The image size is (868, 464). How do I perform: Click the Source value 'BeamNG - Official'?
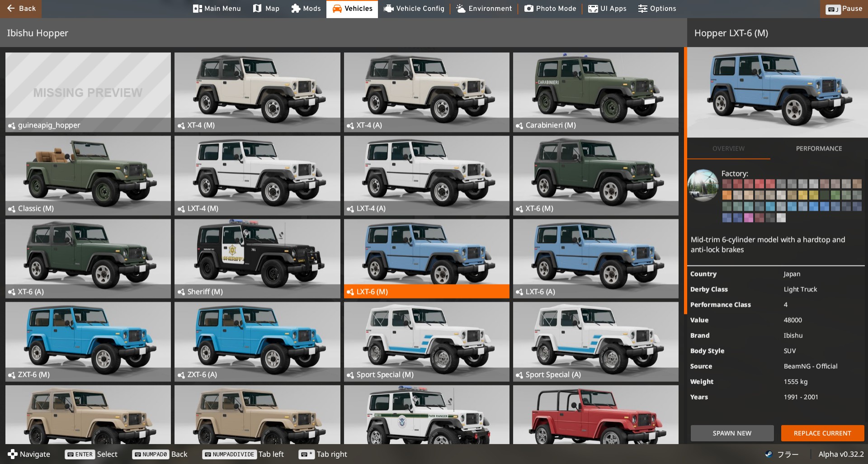(x=811, y=366)
